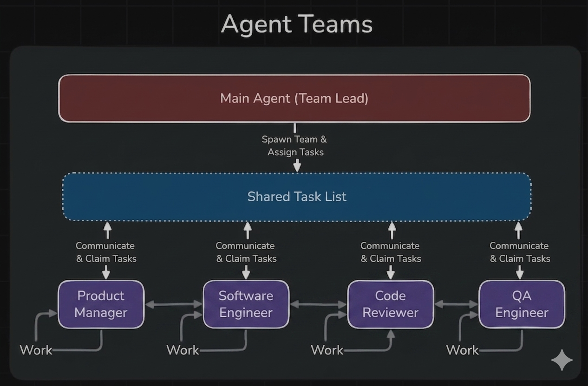Click the sparkle icon in bottom-right corner
Viewport: 588px width, 386px height.
(562, 360)
